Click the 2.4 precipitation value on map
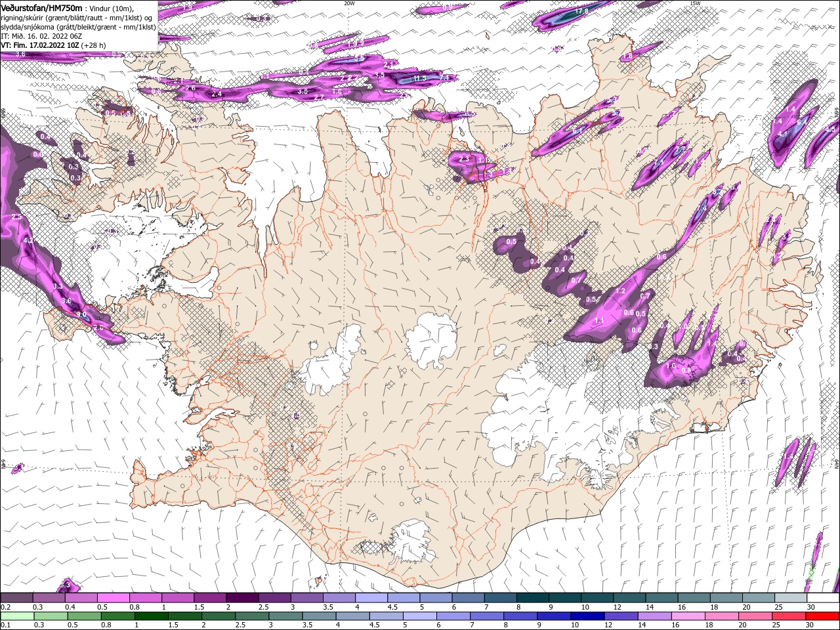840x630 pixels. point(217,94)
